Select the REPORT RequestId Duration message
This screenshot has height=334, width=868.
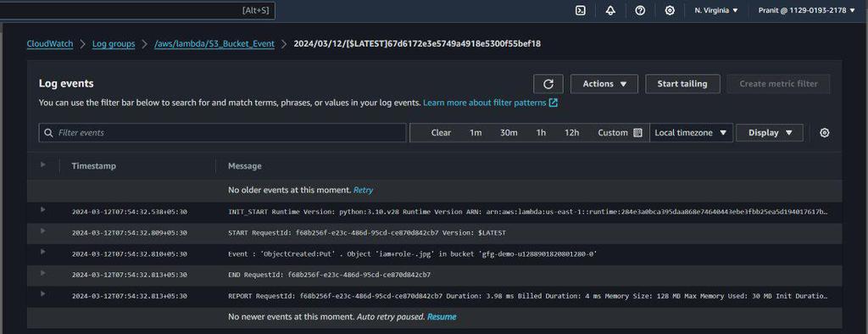(x=528, y=297)
